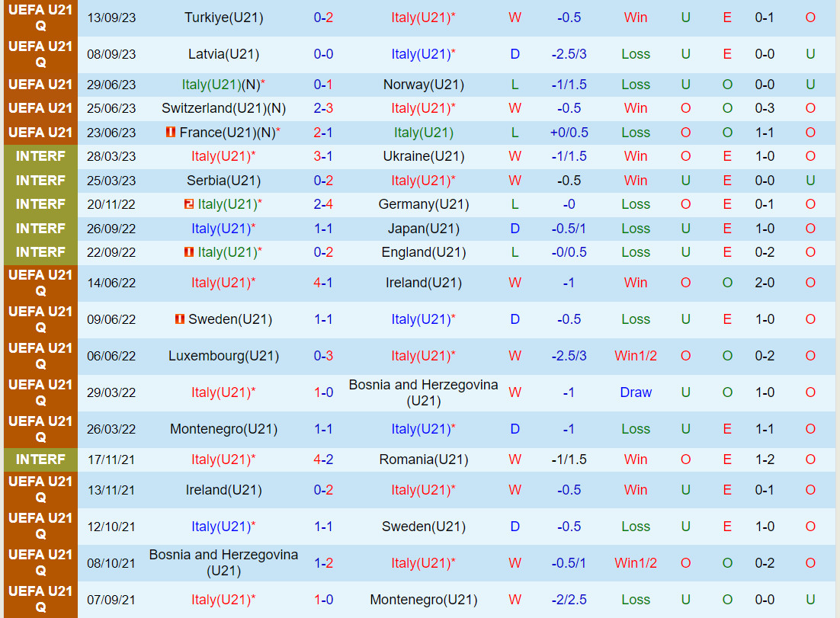
Task: Click the 0-3 score of Luxembourg match
Action: (x=323, y=356)
